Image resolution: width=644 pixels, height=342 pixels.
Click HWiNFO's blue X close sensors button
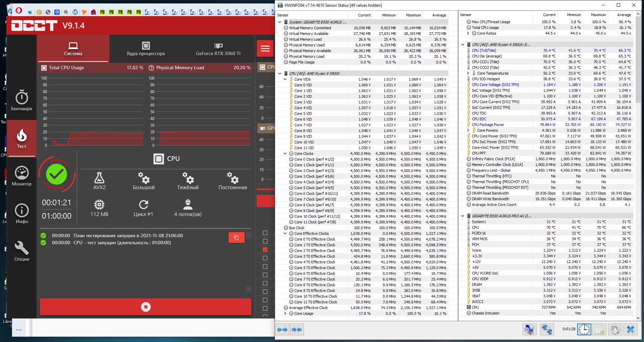pos(630,329)
